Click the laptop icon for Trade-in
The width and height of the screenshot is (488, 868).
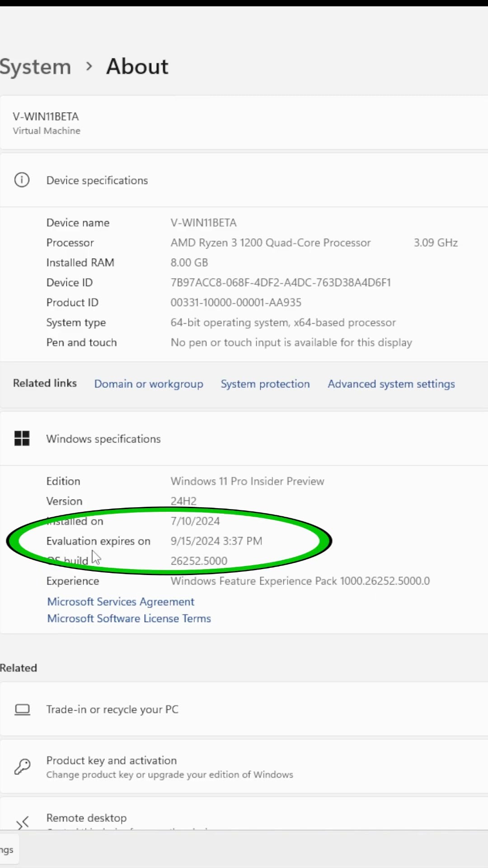click(22, 709)
